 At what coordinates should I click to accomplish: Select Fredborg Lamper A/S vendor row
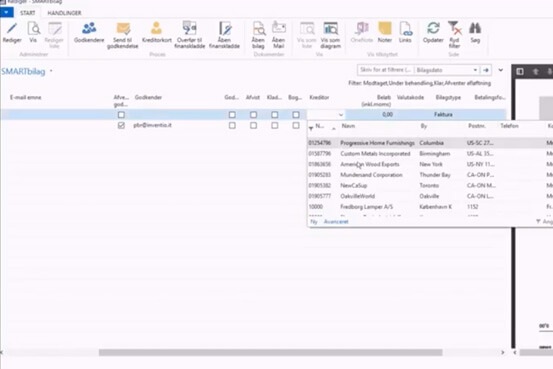[x=430, y=206]
